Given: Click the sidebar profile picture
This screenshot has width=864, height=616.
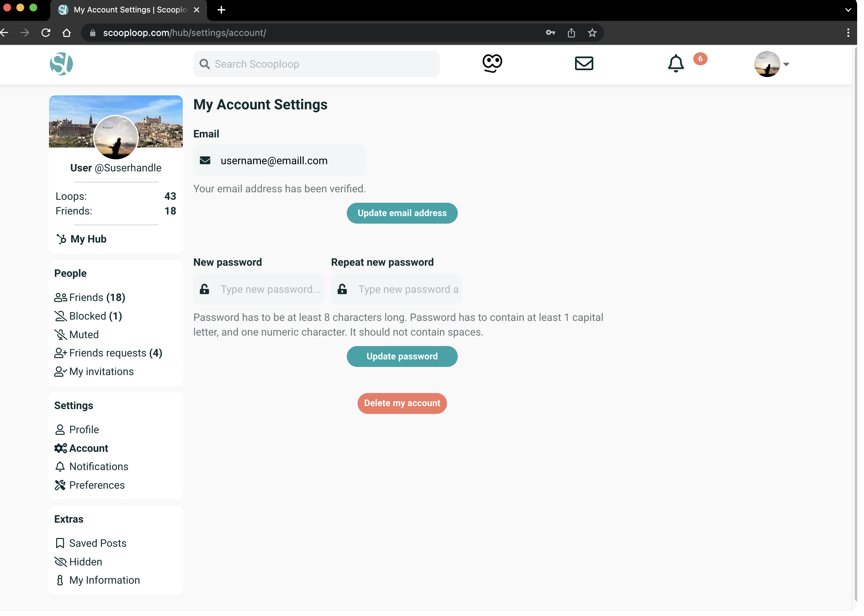Looking at the screenshot, I should [116, 137].
